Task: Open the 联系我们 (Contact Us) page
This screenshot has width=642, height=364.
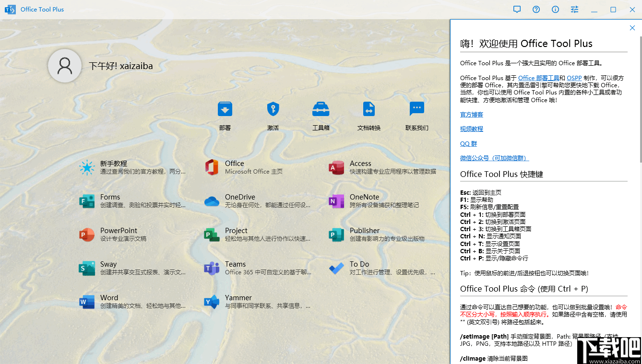Action: 416,115
